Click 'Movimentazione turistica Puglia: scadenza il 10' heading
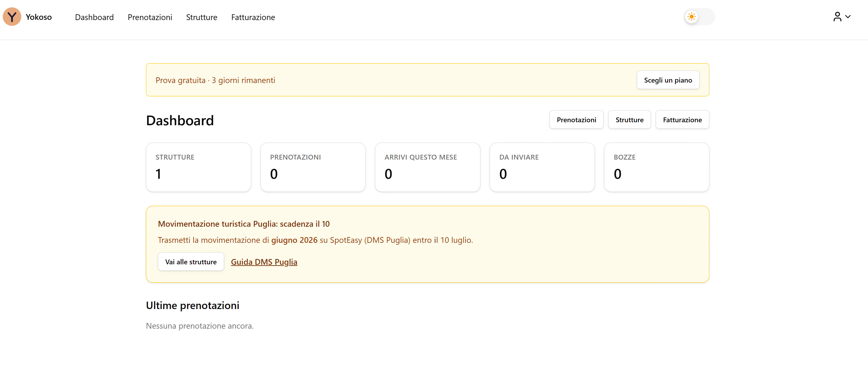Image resolution: width=868 pixels, height=366 pixels. tap(244, 224)
